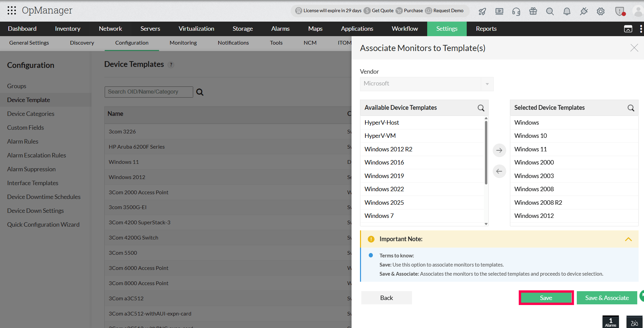The height and width of the screenshot is (328, 644).
Task: Open the Alarms menu
Action: click(x=280, y=29)
